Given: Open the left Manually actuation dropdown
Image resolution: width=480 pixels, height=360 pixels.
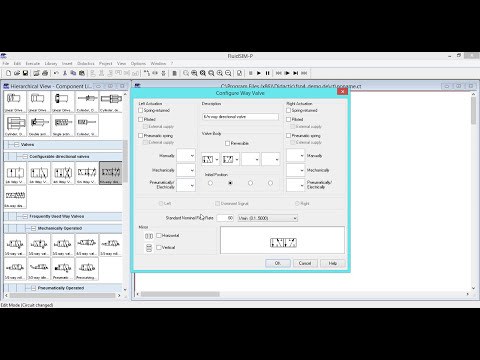Looking at the screenshot, I should (186, 156).
